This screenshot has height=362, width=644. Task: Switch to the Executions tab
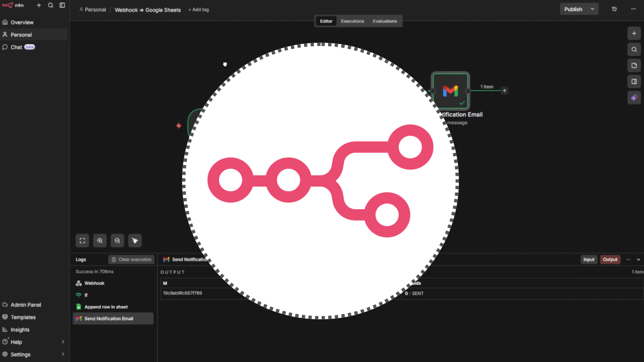352,21
